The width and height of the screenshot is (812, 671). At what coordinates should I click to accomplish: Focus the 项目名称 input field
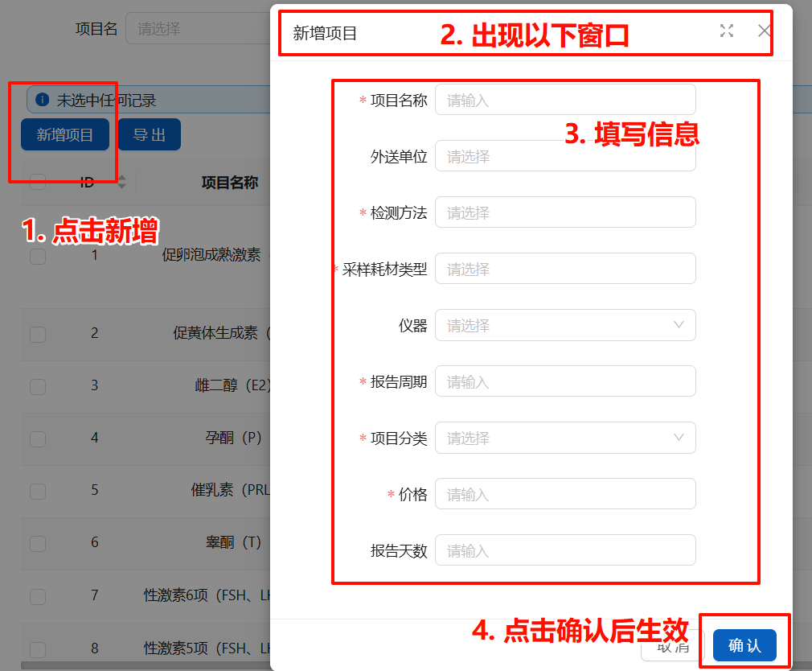(564, 101)
